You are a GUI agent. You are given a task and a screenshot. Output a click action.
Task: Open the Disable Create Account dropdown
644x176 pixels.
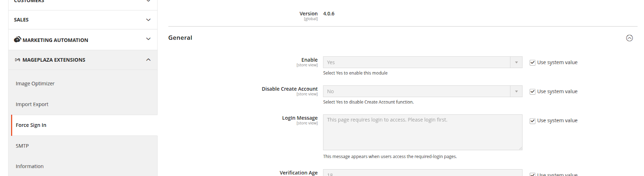click(423, 91)
